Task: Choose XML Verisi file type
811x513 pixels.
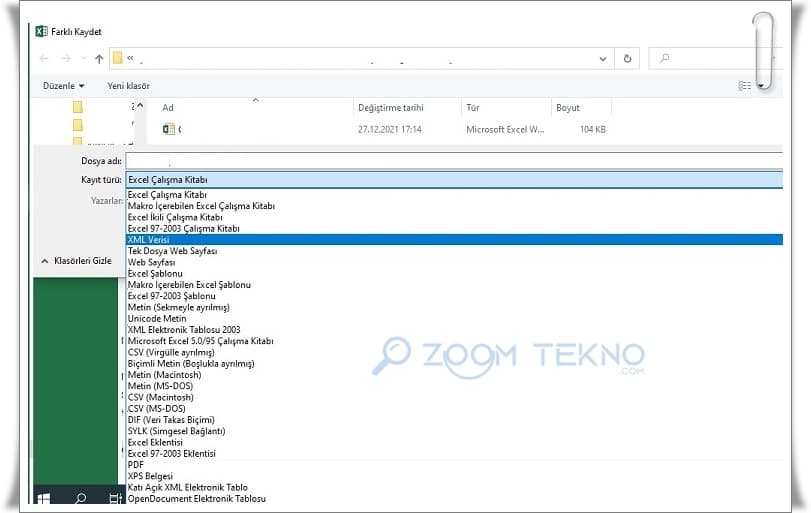Action: [454, 239]
